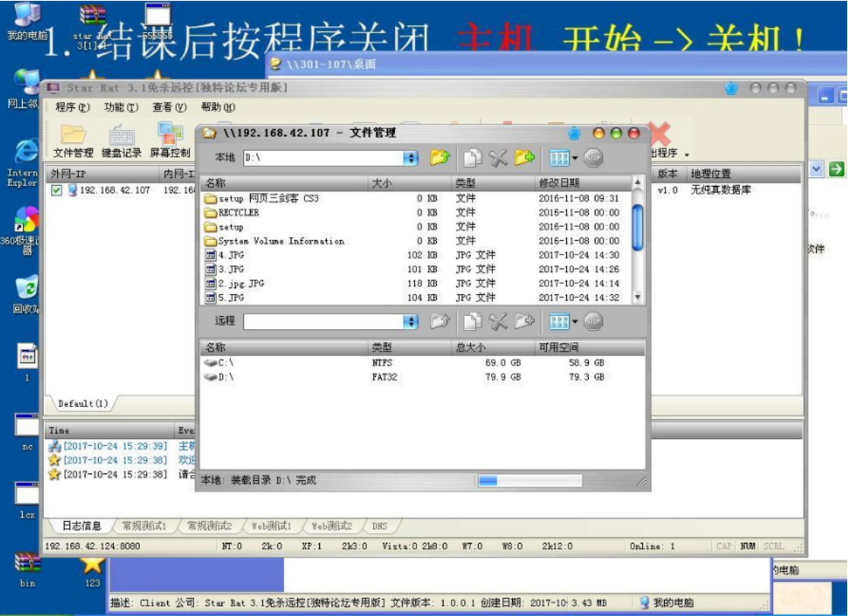Create a new folder in remote pane
Screen dimensions: 848x616
coord(524,321)
